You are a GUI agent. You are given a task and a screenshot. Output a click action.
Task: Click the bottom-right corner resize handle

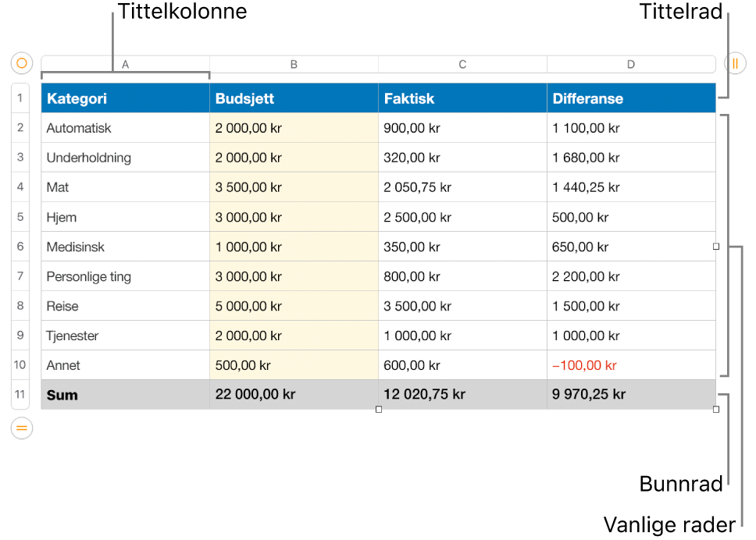[x=716, y=409]
